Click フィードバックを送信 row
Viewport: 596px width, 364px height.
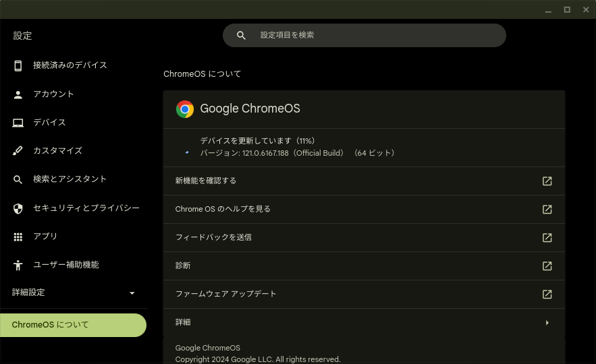point(364,237)
